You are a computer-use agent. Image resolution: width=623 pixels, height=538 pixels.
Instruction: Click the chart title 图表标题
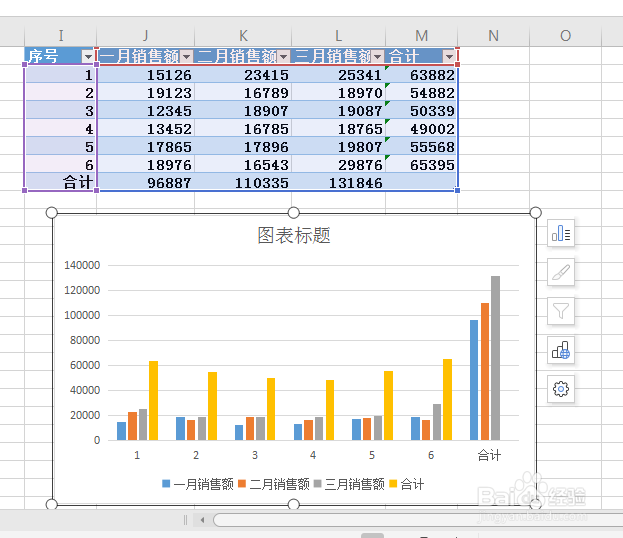(x=294, y=235)
